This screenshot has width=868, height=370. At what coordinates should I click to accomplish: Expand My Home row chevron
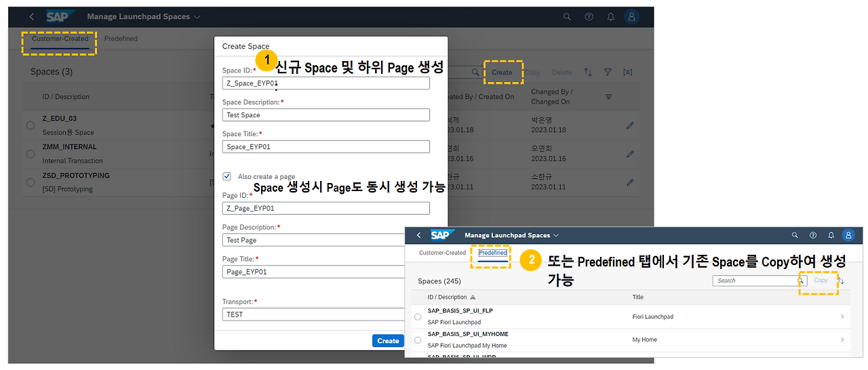[842, 340]
